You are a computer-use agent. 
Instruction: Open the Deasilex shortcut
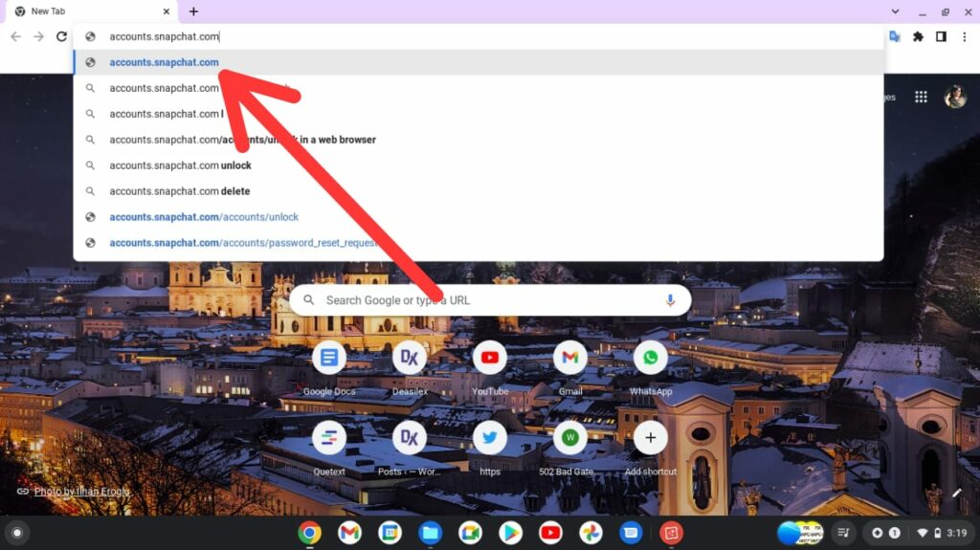point(410,369)
